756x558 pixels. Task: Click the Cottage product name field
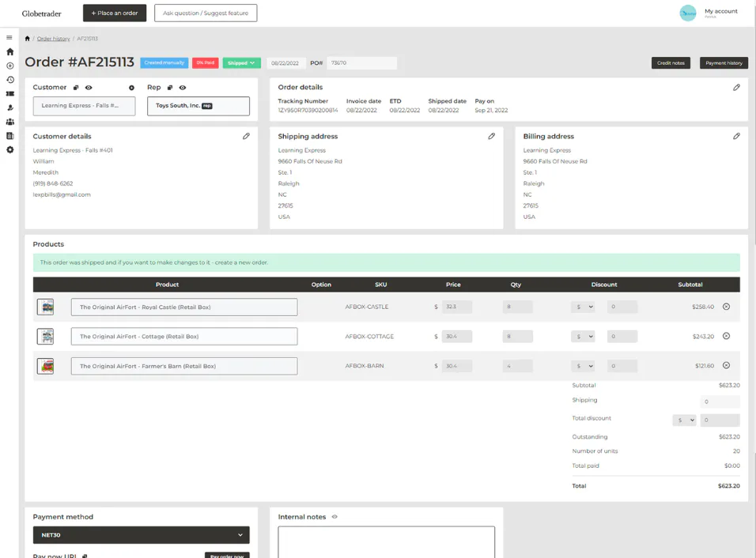184,337
